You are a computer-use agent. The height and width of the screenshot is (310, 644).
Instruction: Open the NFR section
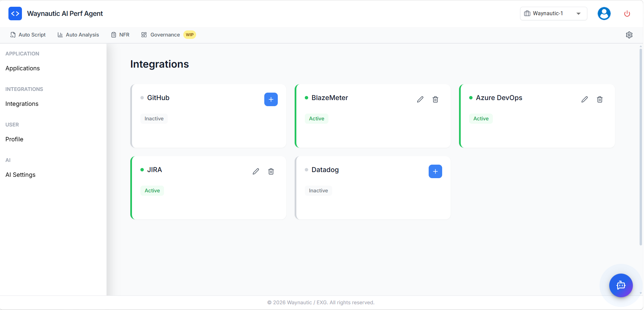(120, 34)
